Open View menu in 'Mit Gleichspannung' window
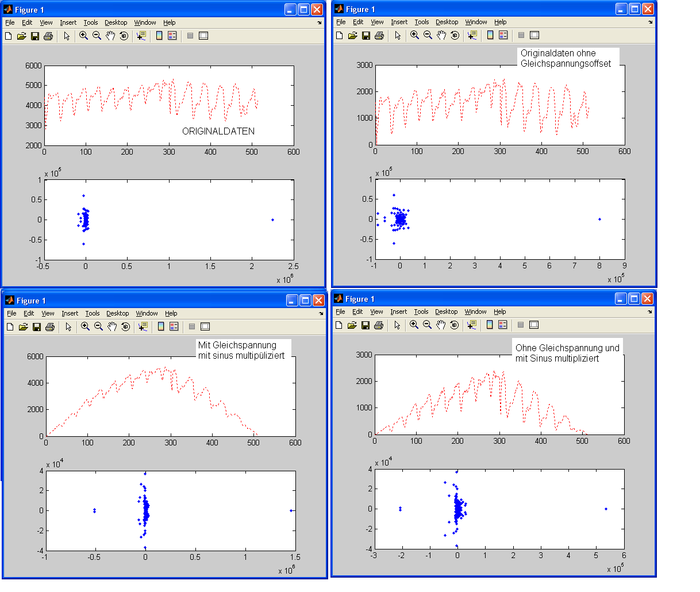Viewport: 700px width, 592px height. click(48, 313)
